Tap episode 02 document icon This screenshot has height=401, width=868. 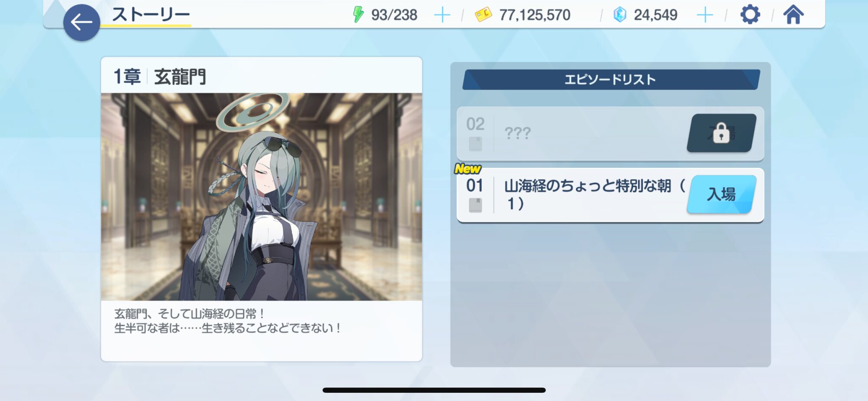pos(475,144)
